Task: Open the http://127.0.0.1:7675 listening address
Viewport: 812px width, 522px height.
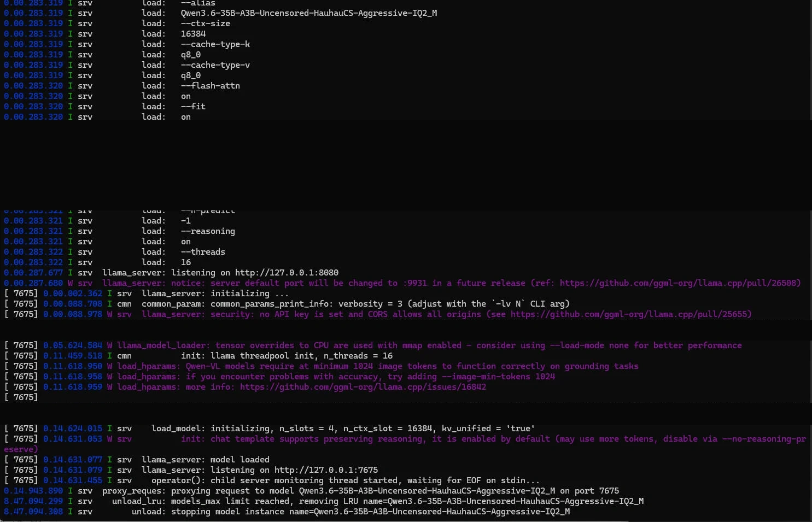Action: point(326,470)
